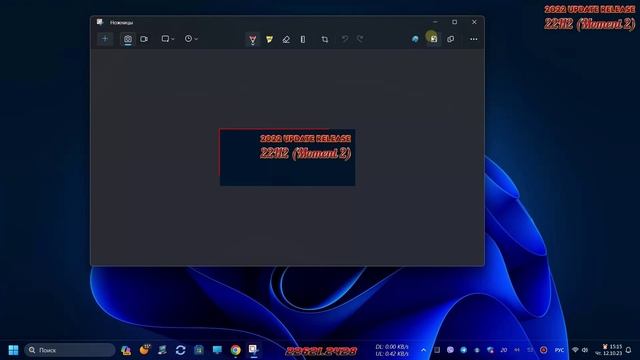
Task: Click the Telegram tray icon
Action: pyautogui.click(x=464, y=350)
